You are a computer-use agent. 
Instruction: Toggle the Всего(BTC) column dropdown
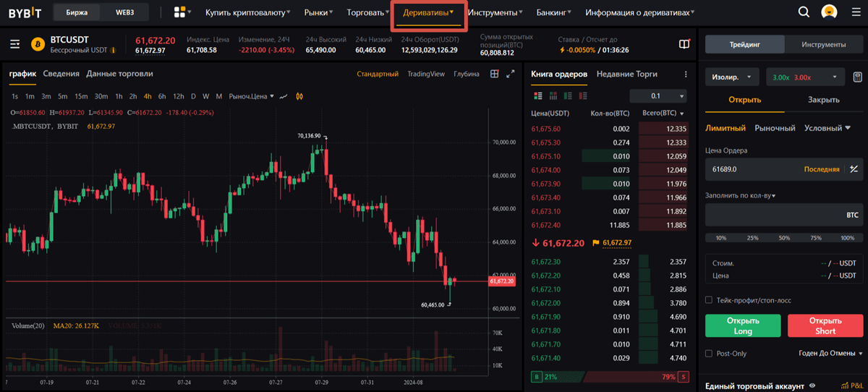[x=664, y=114]
